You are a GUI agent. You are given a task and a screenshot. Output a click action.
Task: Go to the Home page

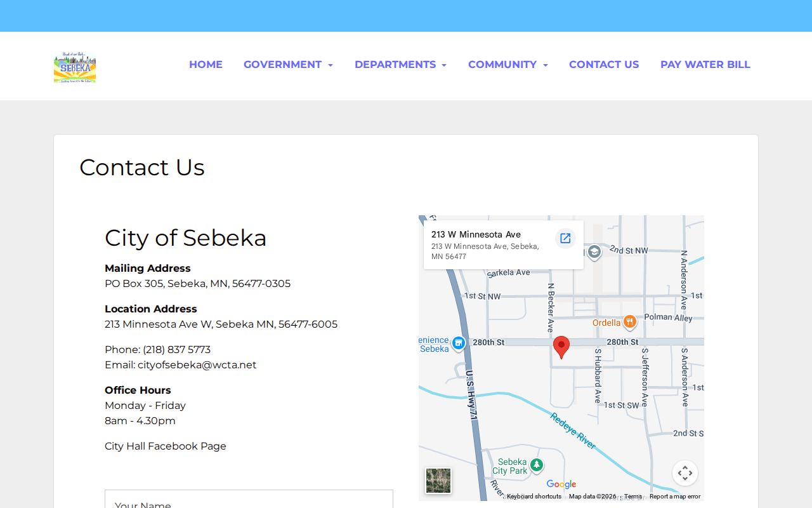[206, 65]
